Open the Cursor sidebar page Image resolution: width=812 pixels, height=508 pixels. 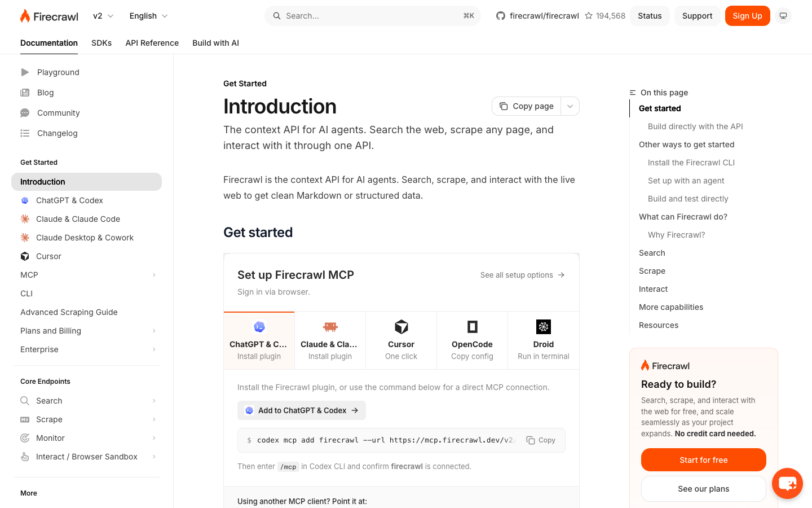coord(86,256)
